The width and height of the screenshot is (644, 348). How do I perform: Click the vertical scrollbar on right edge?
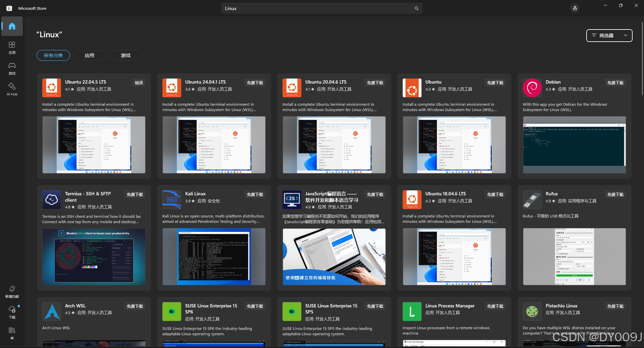[642, 59]
